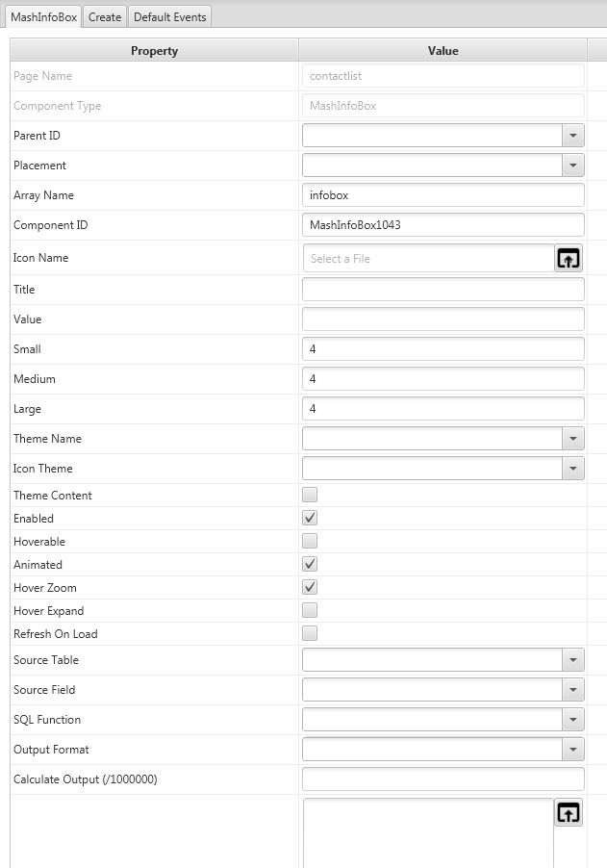Switch to the Create tab

click(105, 17)
